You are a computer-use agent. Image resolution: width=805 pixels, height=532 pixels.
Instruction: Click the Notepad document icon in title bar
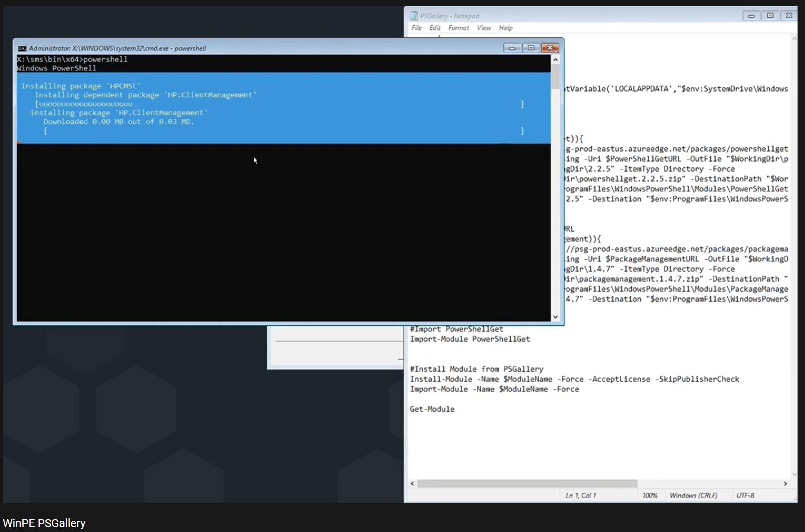(413, 16)
